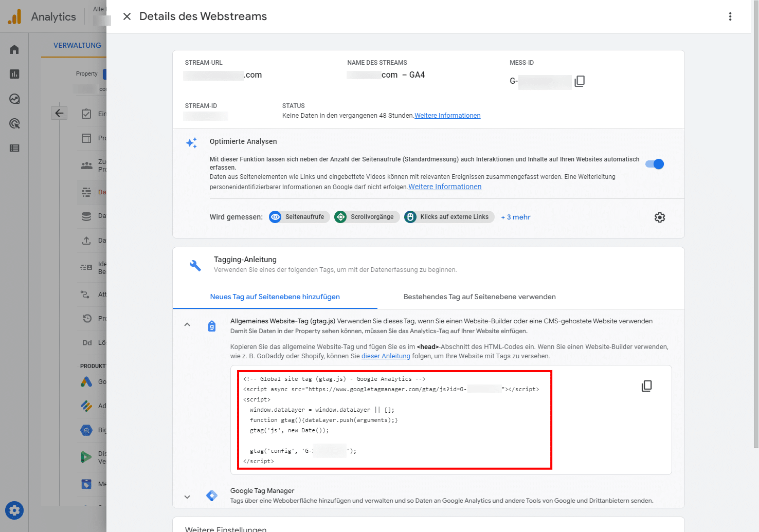Viewport: 759px width, 532px height.
Task: Copy the gtag.js code snippet
Action: coord(647,386)
